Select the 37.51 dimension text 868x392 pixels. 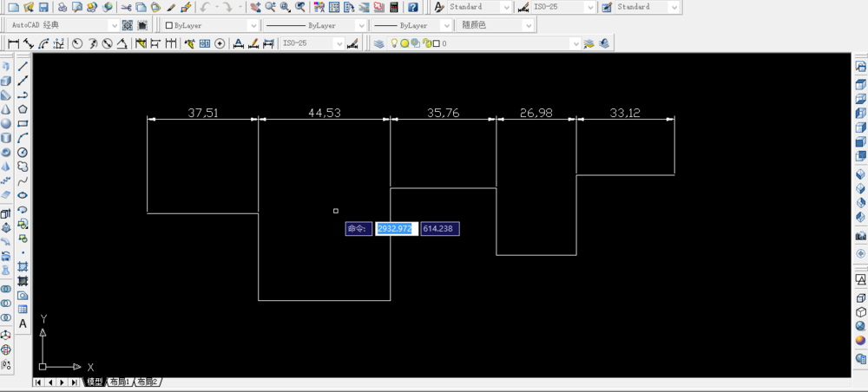[x=203, y=113]
